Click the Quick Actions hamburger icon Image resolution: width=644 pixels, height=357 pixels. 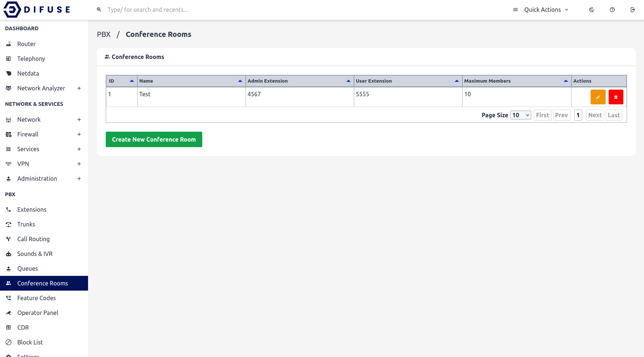(515, 10)
